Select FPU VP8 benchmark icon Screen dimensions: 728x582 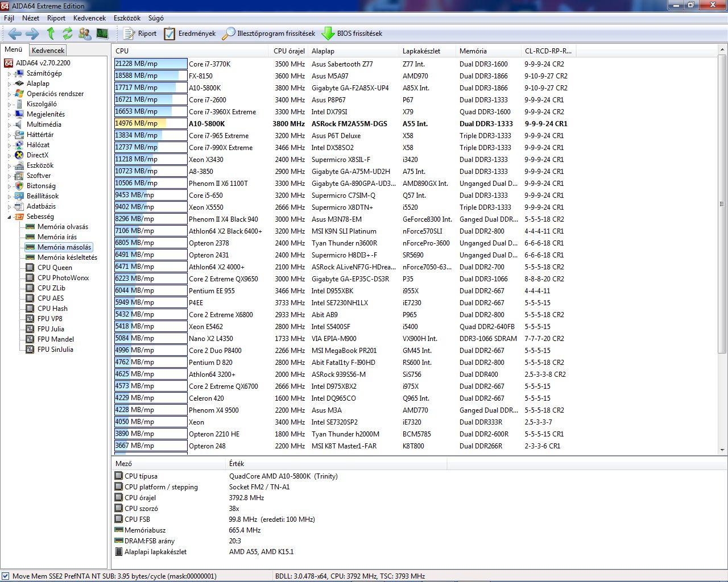[30, 319]
